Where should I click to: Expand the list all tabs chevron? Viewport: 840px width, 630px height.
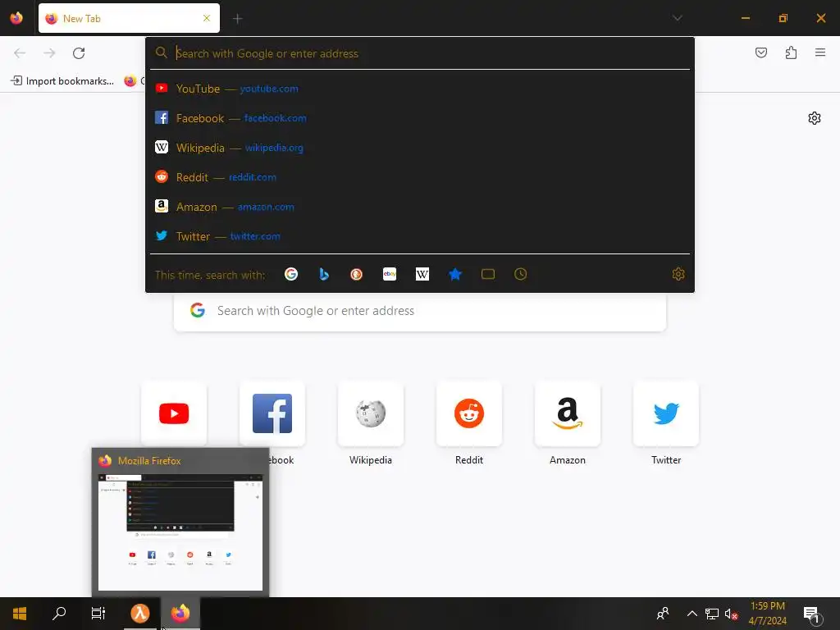tap(677, 18)
